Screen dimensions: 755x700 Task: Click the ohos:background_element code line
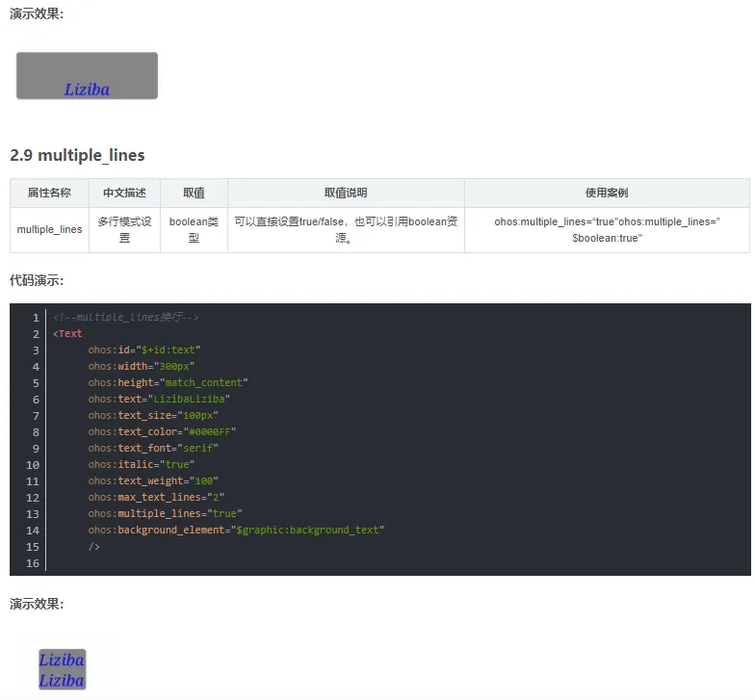click(x=236, y=530)
